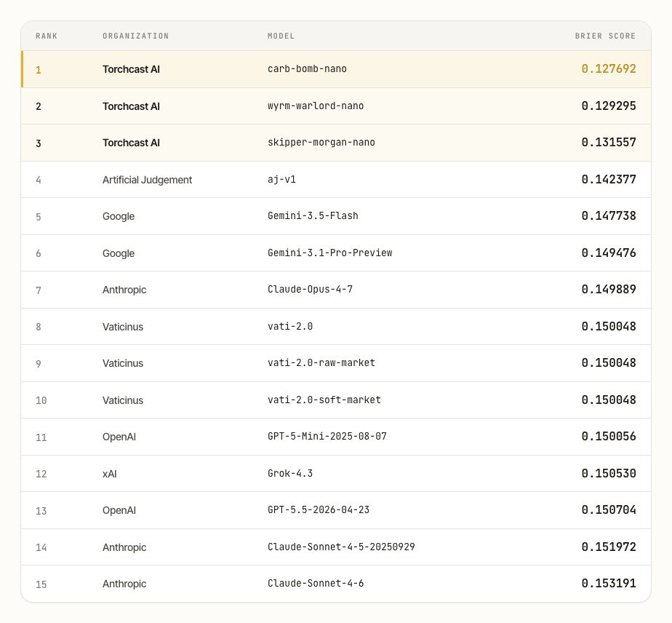Click Google in the Gemini-3.1-Pro-Preview row

pyautogui.click(x=119, y=253)
